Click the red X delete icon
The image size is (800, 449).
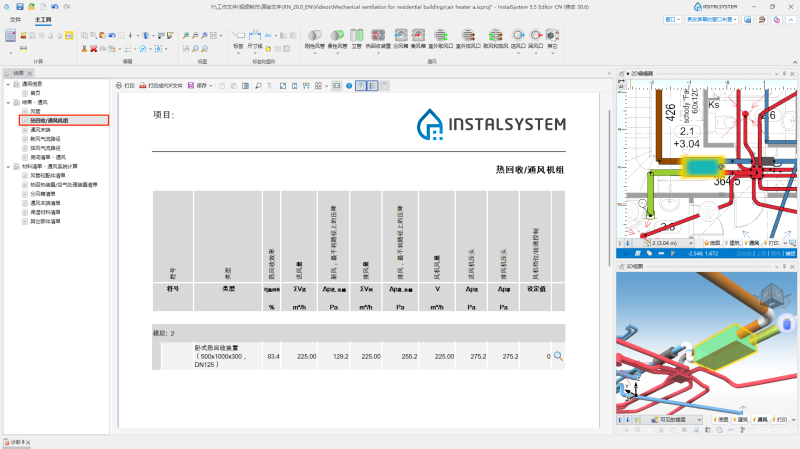pos(93,48)
